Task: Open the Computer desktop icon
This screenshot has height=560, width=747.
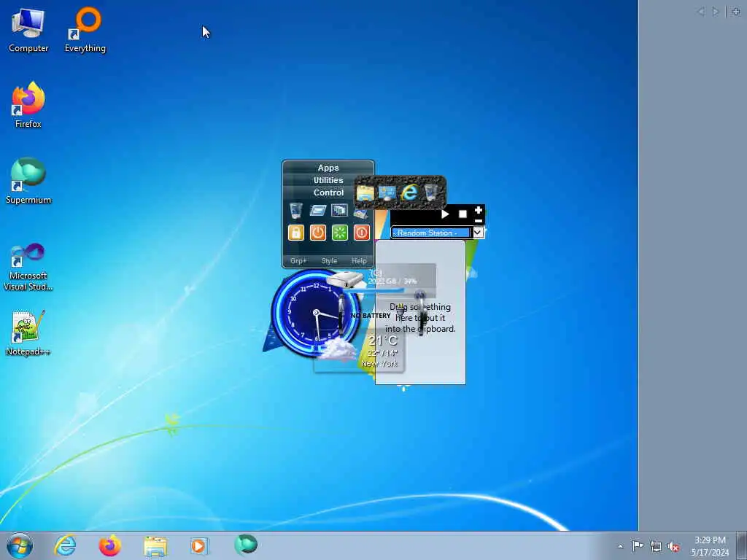Action: click(28, 30)
